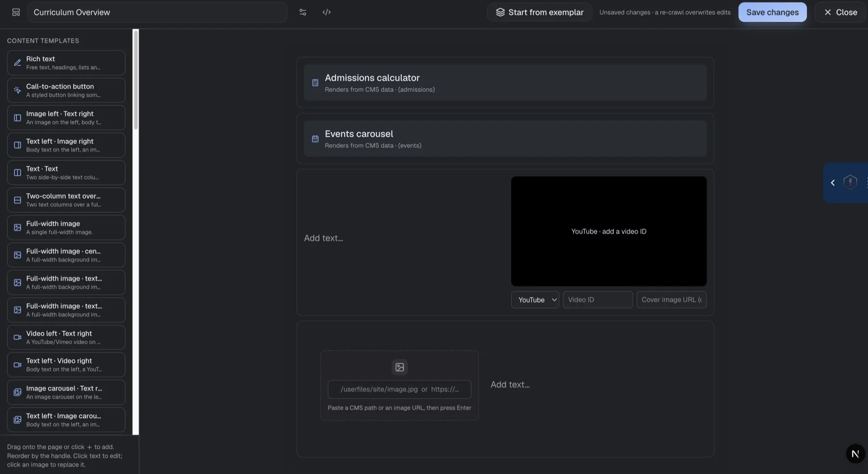Image resolution: width=868 pixels, height=474 pixels.
Task: Select the Text left · Image carou… icon
Action: click(x=17, y=420)
